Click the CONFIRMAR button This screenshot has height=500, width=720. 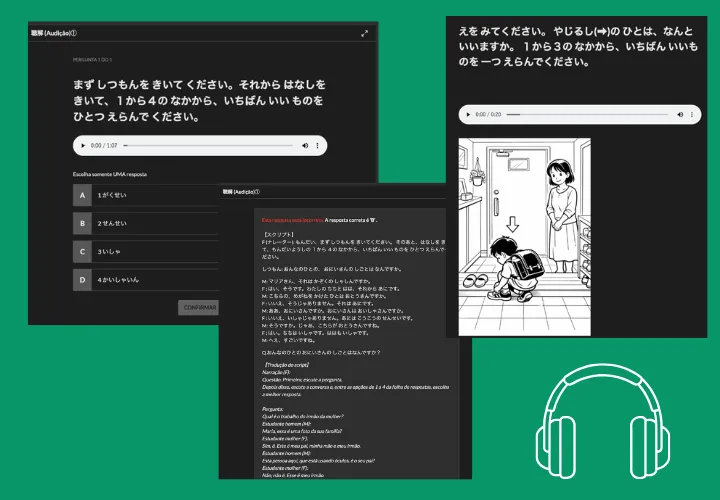pos(198,308)
